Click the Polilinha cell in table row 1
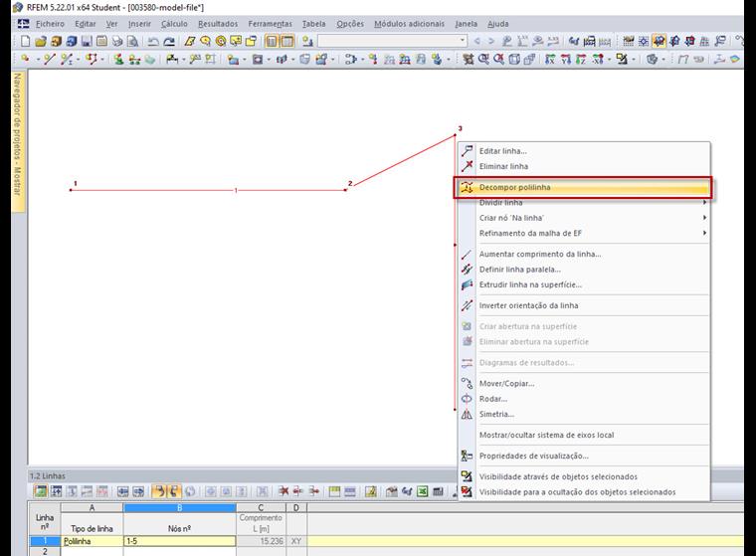The image size is (756, 556). 93,541
